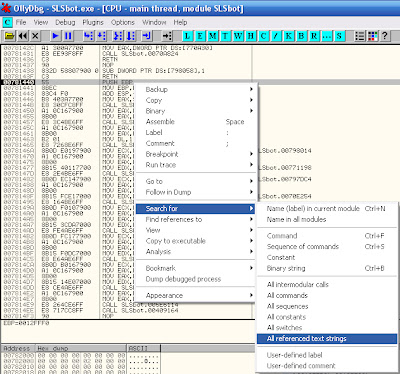Choose Label from the context menu
The image size is (400, 374).
(x=195, y=132)
